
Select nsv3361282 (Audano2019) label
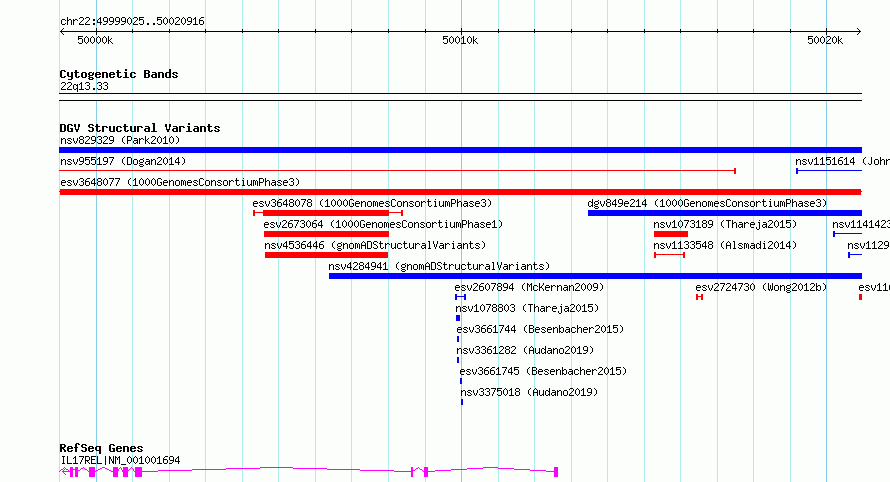pyautogui.click(x=526, y=350)
